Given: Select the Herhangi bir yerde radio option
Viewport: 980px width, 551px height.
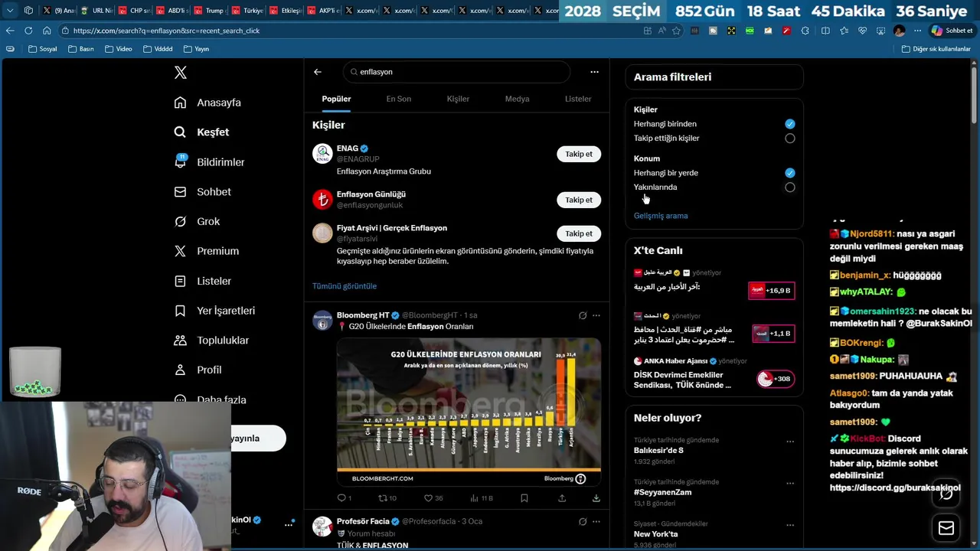Looking at the screenshot, I should click(789, 173).
